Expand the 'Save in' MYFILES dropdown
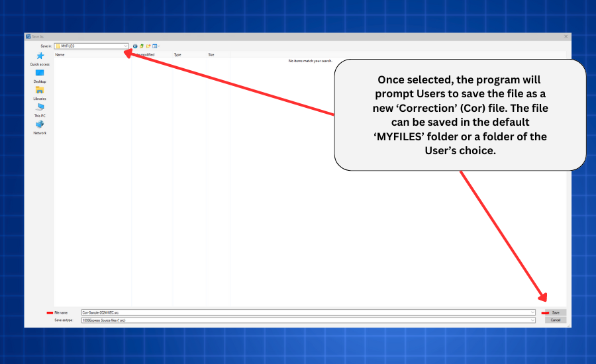The width and height of the screenshot is (596, 364). coord(125,46)
